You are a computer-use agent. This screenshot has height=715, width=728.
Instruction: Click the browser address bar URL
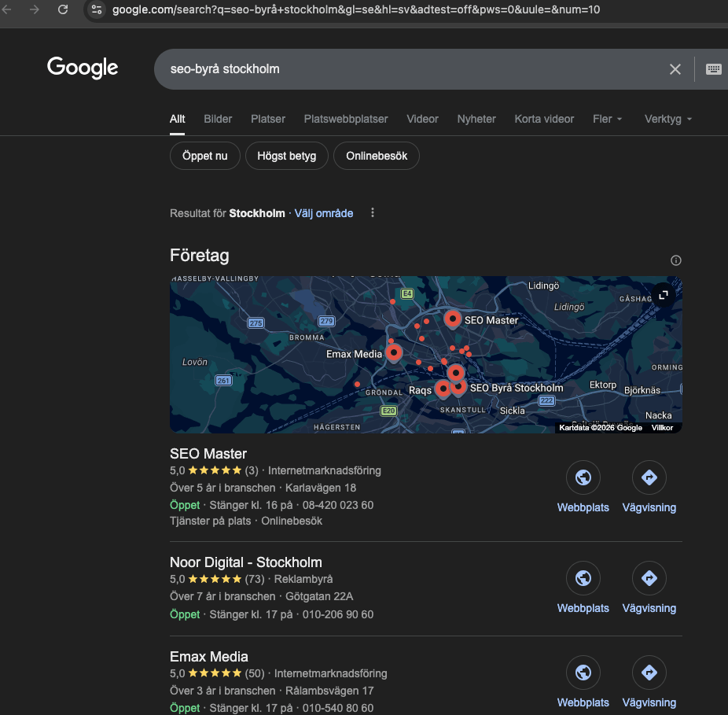coord(356,9)
